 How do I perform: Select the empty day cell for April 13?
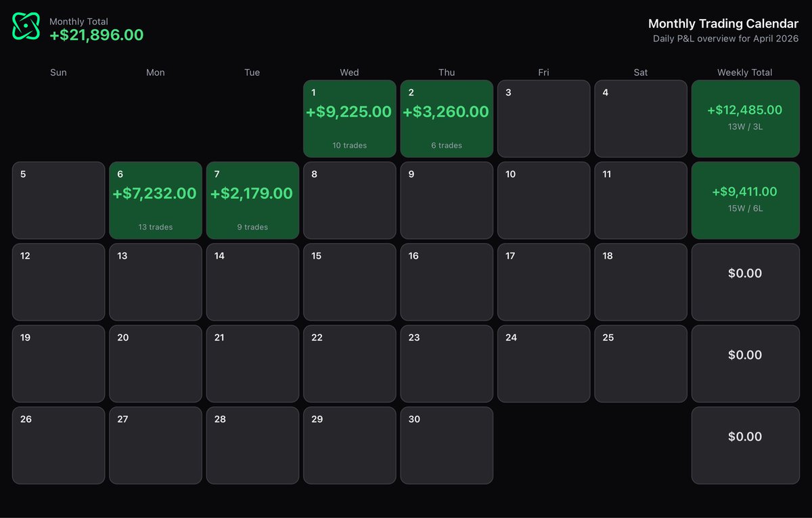point(156,282)
